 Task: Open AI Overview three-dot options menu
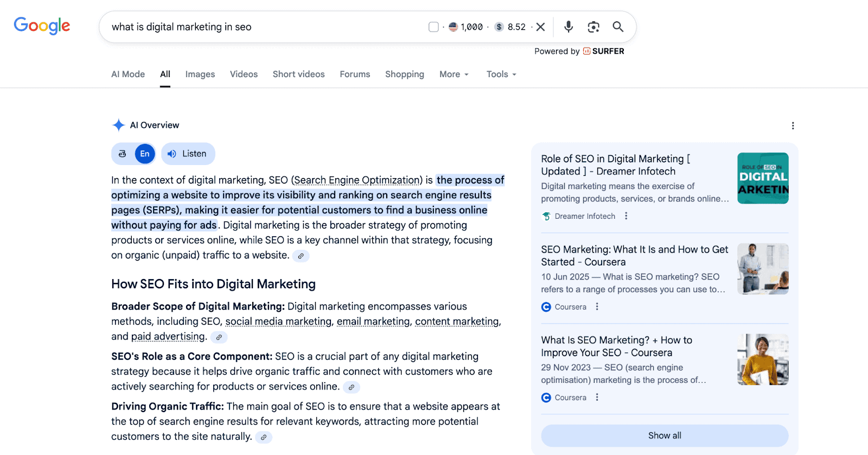pos(793,125)
